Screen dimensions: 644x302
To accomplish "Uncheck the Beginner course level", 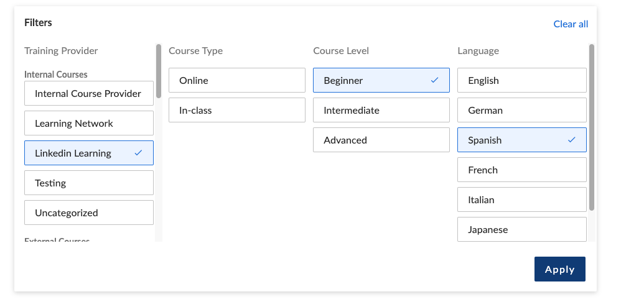I will [x=381, y=80].
